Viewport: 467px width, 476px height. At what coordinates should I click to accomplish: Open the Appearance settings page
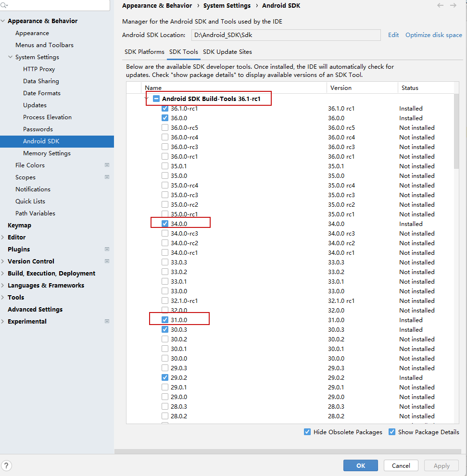32,33
